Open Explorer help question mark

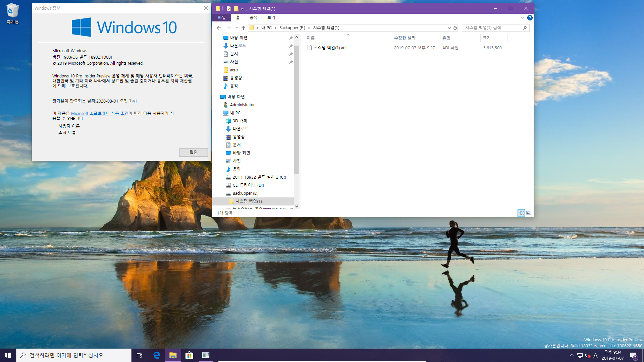(530, 18)
